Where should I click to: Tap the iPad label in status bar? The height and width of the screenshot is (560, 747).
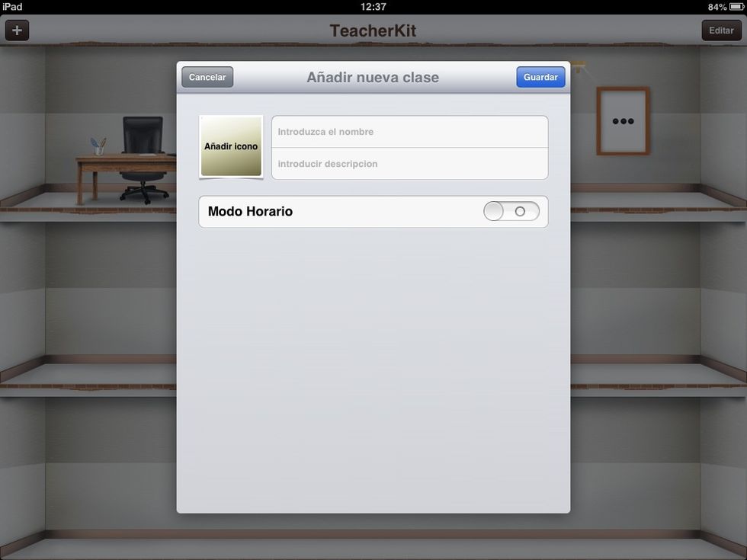pos(12,7)
